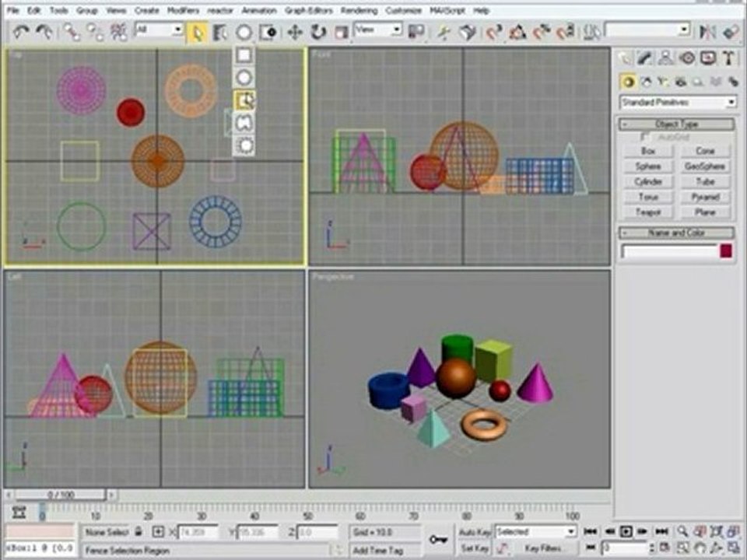Choose Fence selection region from flyout
The image size is (747, 560).
click(244, 100)
